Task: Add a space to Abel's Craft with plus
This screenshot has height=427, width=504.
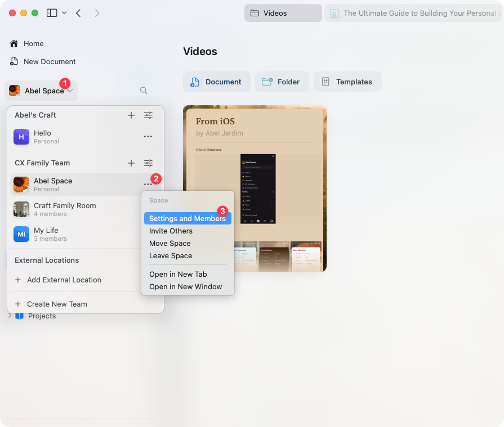Action: [x=131, y=115]
